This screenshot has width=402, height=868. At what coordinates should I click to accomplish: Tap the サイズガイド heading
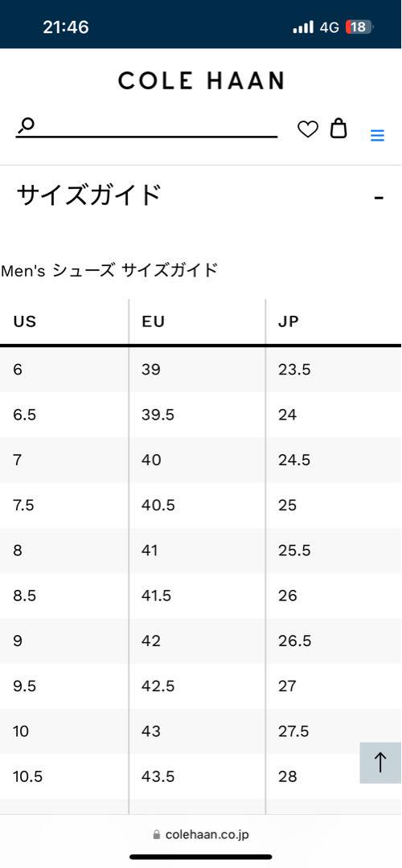(89, 194)
